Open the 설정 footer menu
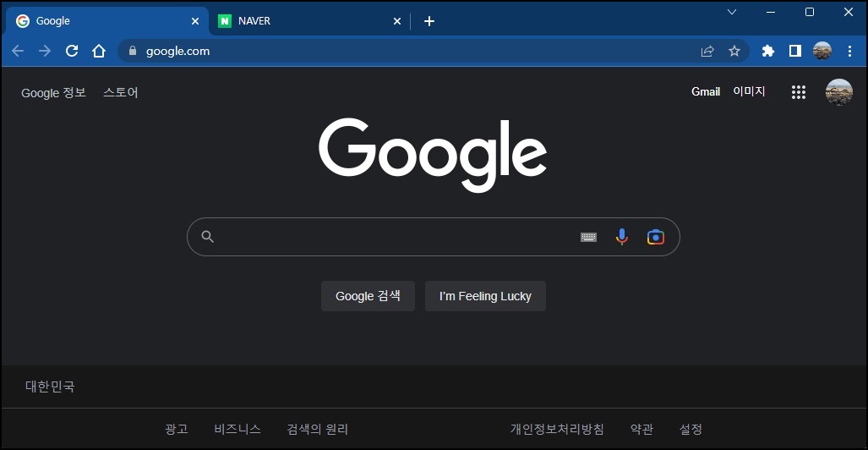Image resolution: width=868 pixels, height=450 pixels. pyautogui.click(x=691, y=429)
